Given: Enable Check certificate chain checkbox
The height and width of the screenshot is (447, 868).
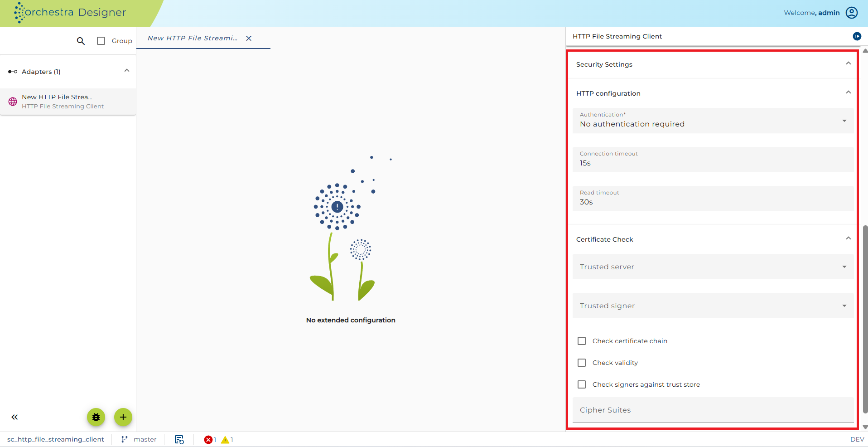Looking at the screenshot, I should click(x=582, y=341).
